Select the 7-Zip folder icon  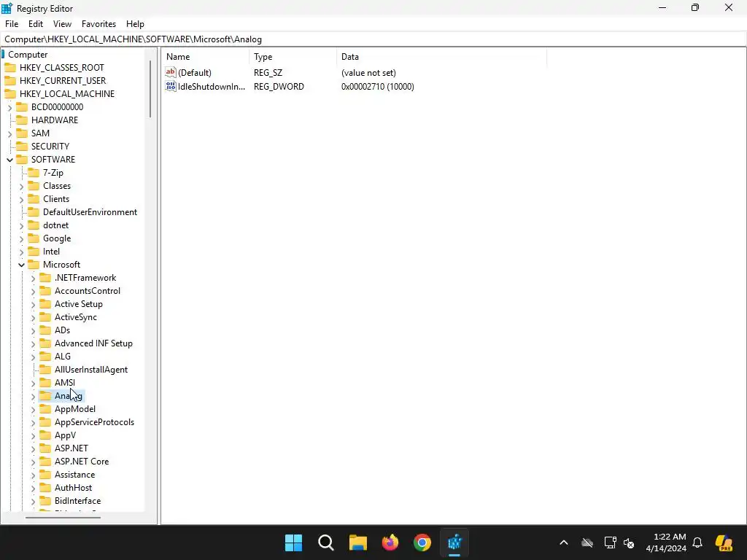pyautogui.click(x=34, y=172)
